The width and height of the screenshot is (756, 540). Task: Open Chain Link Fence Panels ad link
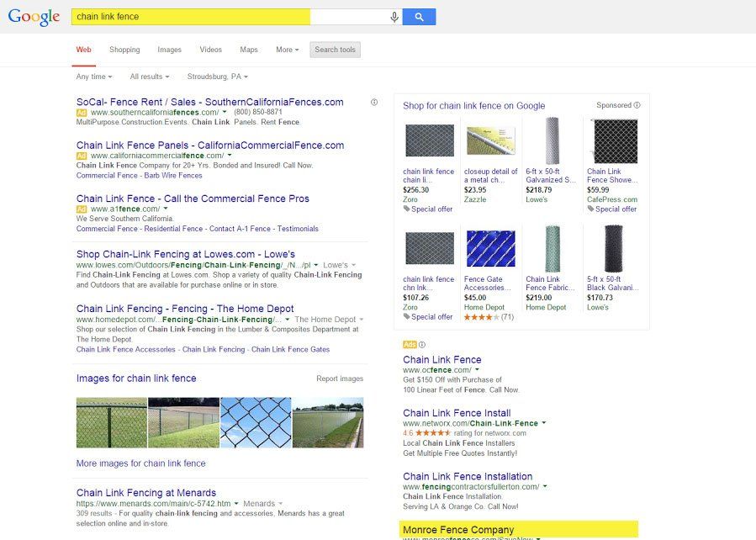(x=210, y=146)
